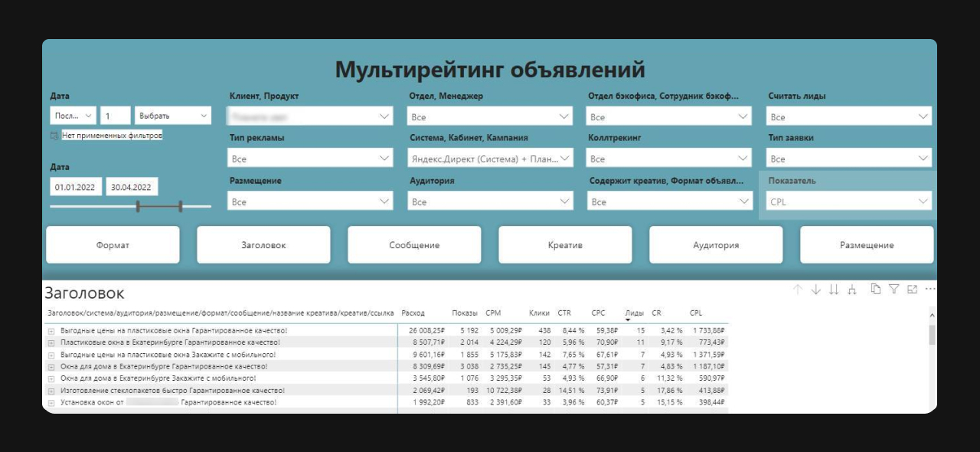
Task: Expand row 'Окна для дома в Екатеринбурге Гарантированное качество!'
Action: click(x=51, y=366)
